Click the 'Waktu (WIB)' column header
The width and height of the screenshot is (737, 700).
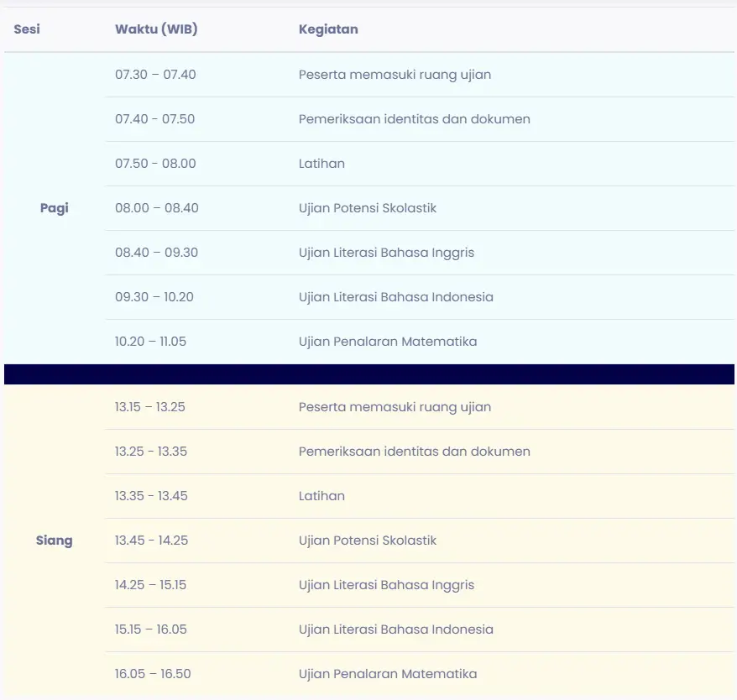(156, 29)
